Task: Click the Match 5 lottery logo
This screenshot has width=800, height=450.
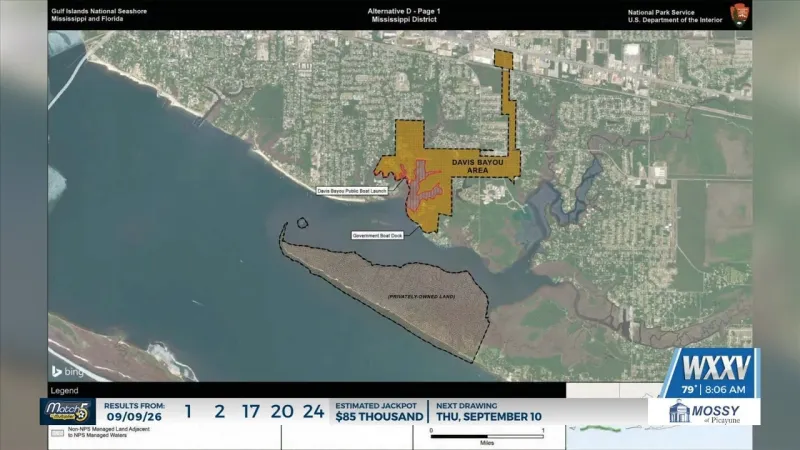Action: coord(67,411)
